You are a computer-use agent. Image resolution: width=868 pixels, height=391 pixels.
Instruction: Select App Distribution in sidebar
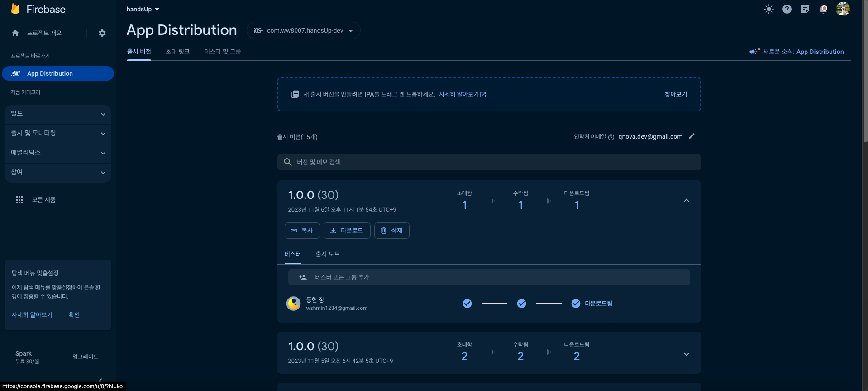[x=58, y=73]
